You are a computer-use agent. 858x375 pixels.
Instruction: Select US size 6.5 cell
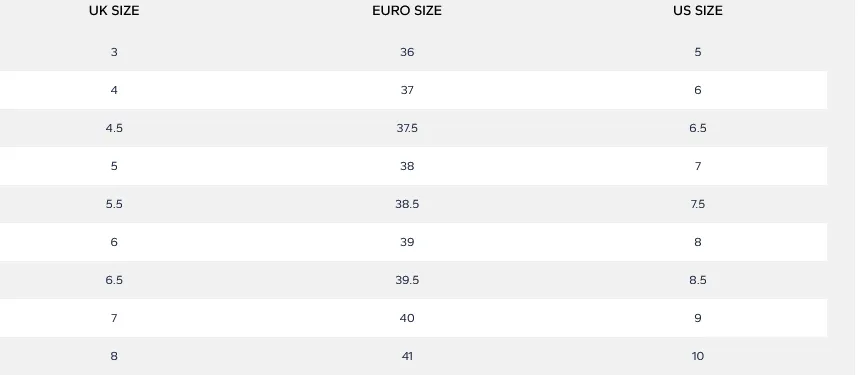coord(698,128)
